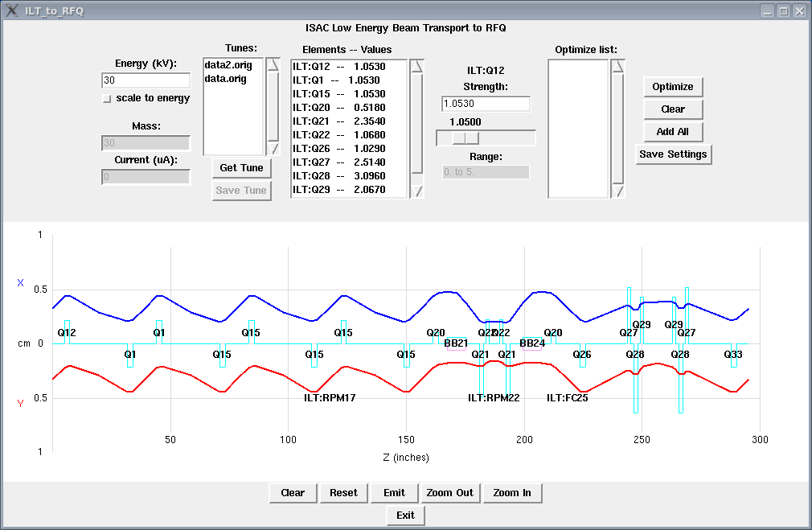Click the Emit button below plot
812x530 pixels.
click(x=394, y=493)
